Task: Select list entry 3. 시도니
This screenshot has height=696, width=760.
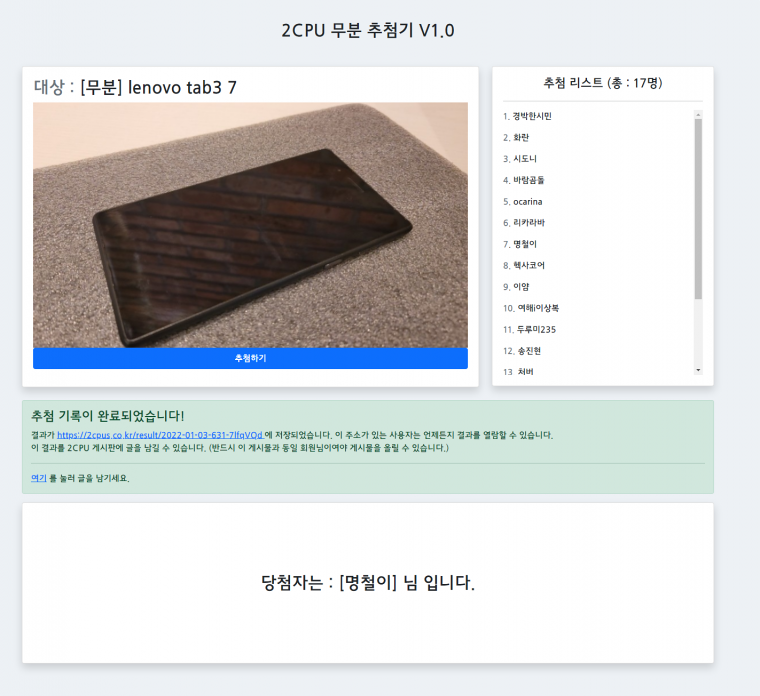Action: click(x=520, y=159)
